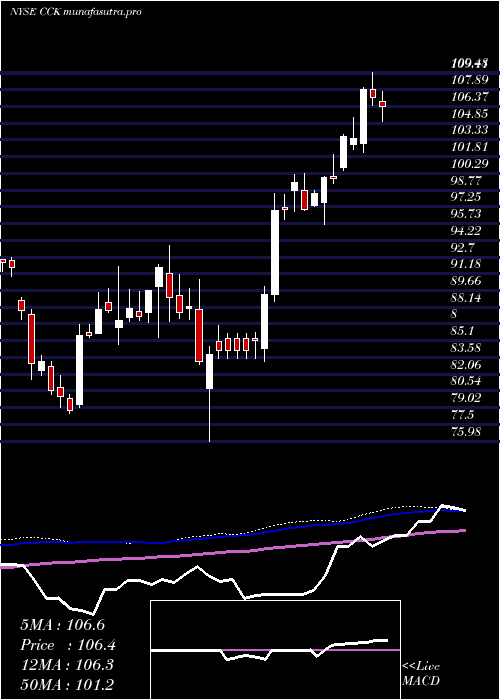The height and width of the screenshot is (700, 500).
Task: Select the 91.18 price axis label
Action: click(464, 264)
